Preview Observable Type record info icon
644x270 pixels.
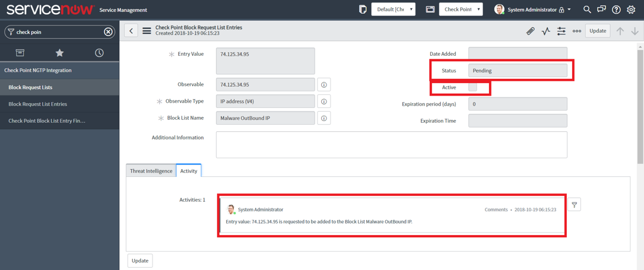pos(323,101)
